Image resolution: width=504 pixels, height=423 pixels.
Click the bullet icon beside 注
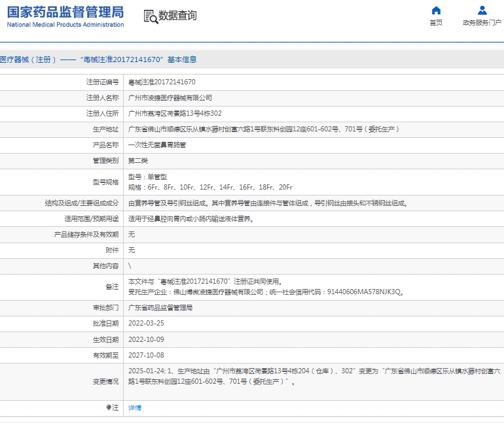[x=109, y=407]
